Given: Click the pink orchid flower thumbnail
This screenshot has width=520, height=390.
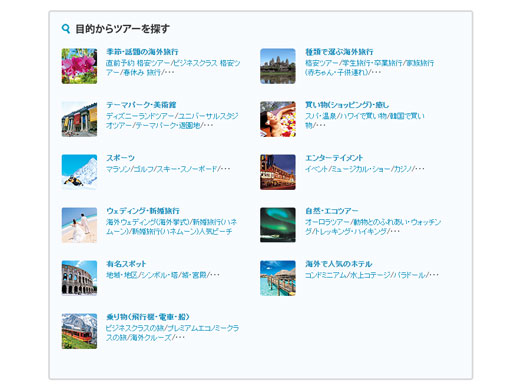Looking at the screenshot, I should [79, 66].
